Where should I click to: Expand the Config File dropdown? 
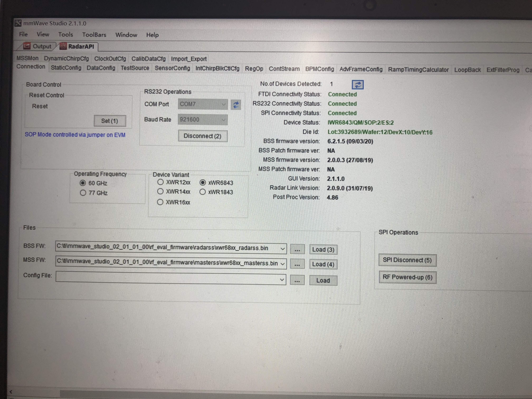point(282,280)
